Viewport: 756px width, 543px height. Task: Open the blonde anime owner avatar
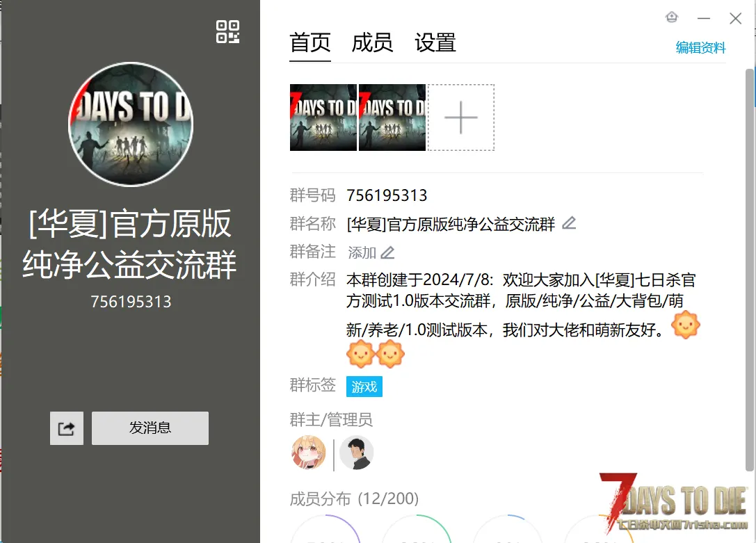click(309, 453)
